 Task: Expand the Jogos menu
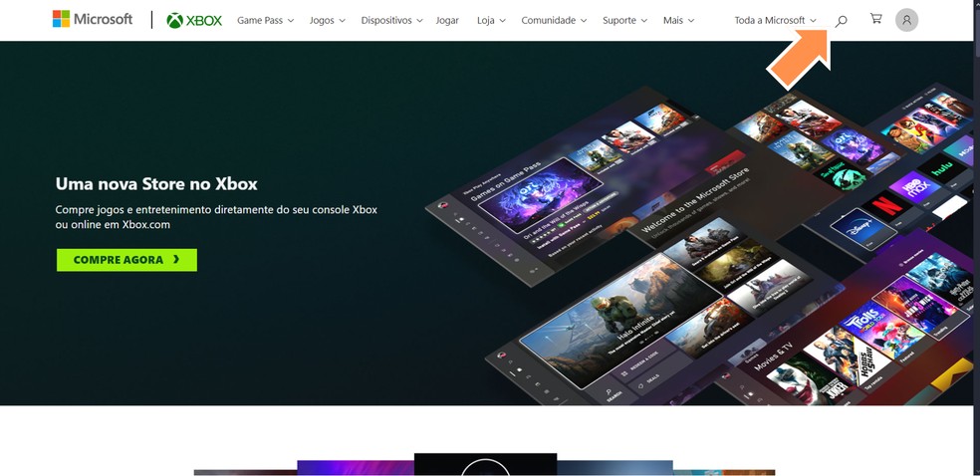(x=328, y=21)
